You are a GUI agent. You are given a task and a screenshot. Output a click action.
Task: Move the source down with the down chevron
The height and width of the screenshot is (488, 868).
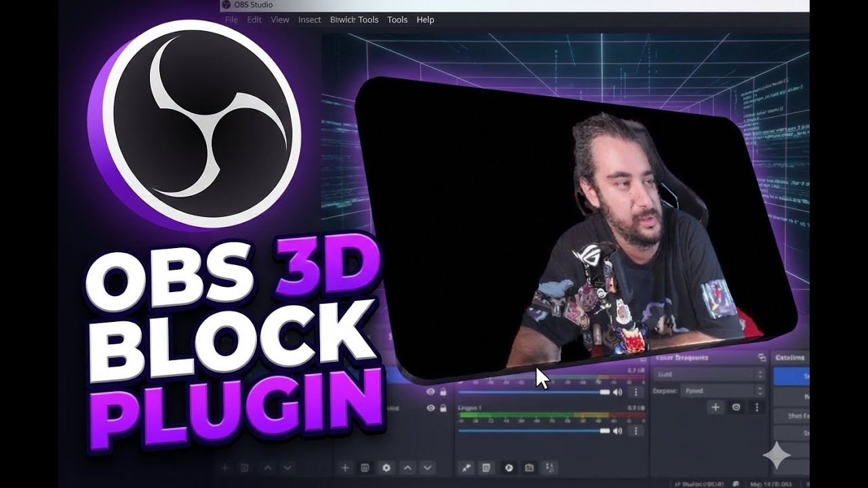pos(427,468)
